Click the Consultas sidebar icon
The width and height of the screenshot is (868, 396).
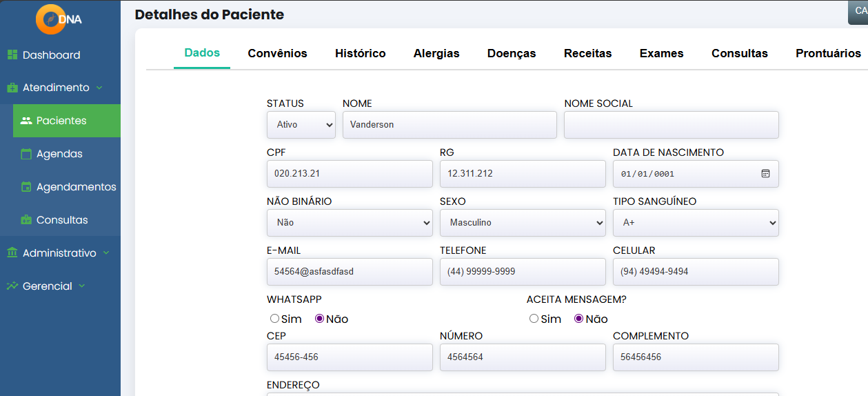pyautogui.click(x=26, y=220)
